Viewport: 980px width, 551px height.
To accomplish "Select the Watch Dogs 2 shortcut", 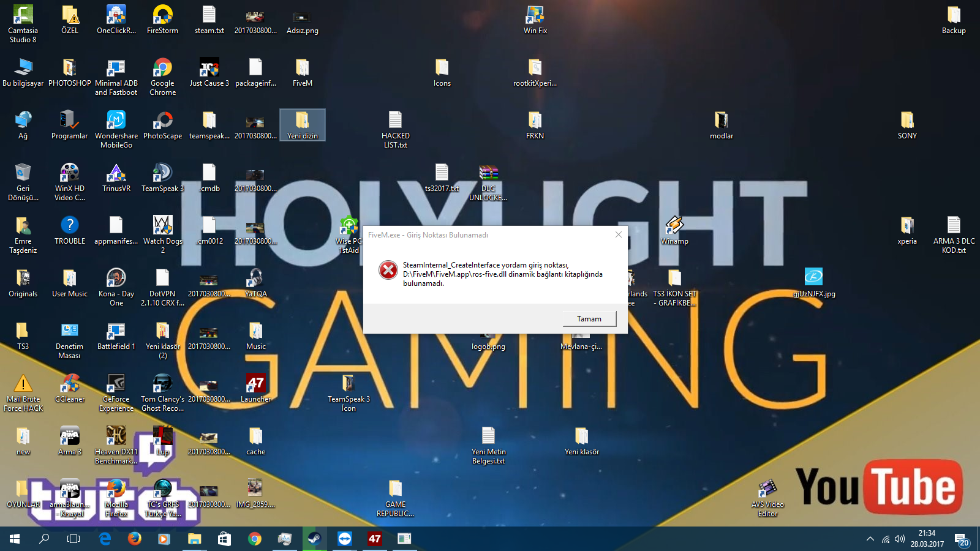I will pyautogui.click(x=162, y=235).
